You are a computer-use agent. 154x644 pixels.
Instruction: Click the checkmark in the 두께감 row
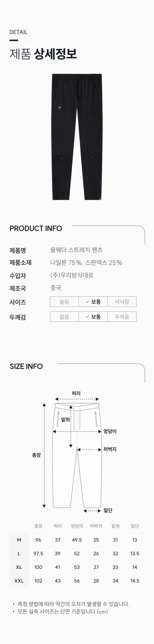click(87, 317)
